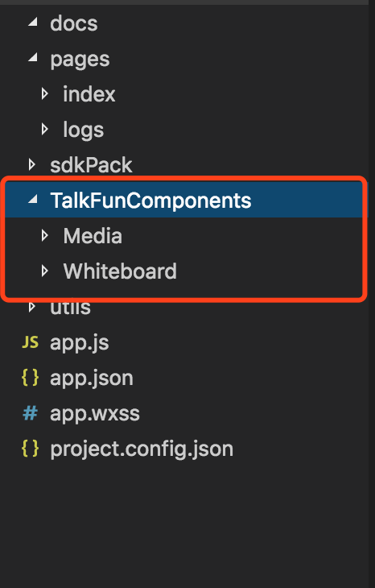
Task: Select the TalkFunComponents folder label
Action: [x=150, y=201]
